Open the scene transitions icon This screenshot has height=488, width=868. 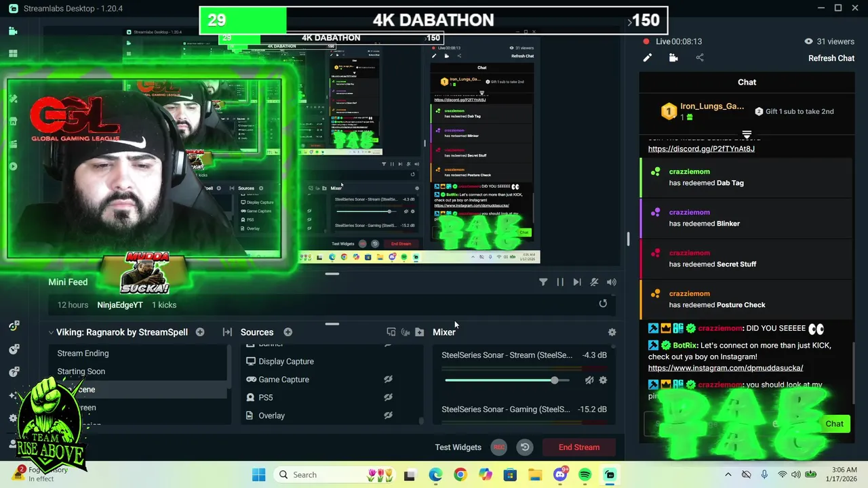[x=227, y=332]
